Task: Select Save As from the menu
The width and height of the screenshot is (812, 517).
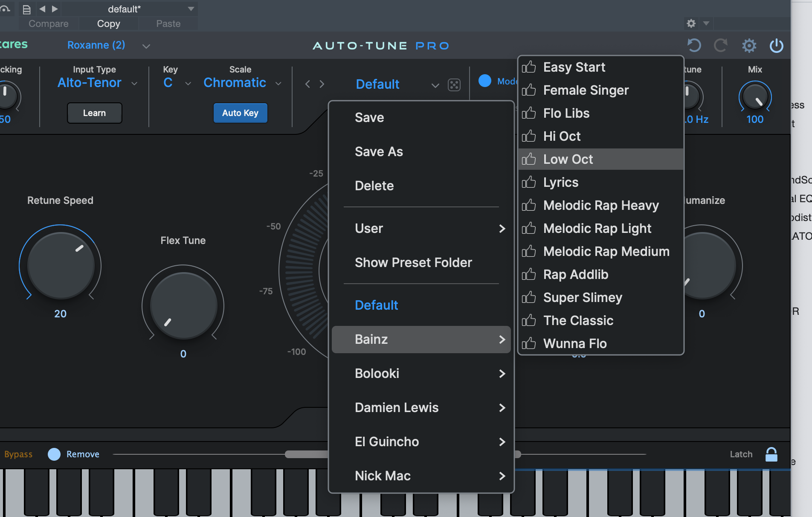Action: point(379,151)
